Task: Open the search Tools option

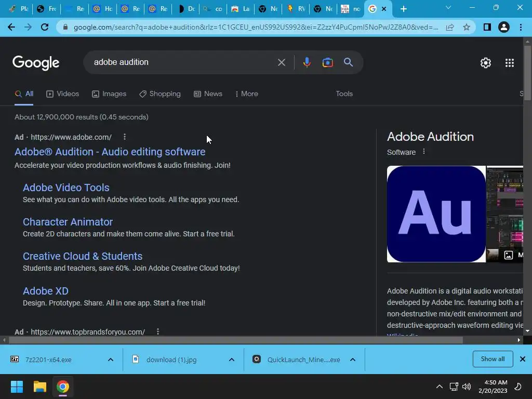Action: pos(344,94)
